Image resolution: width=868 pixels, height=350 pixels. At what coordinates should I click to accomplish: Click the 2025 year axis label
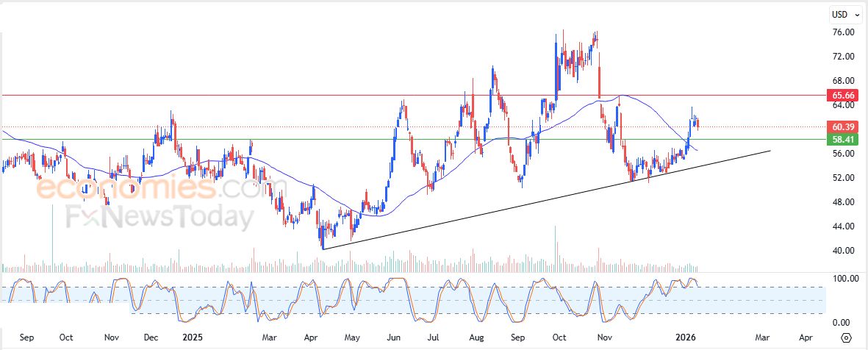[x=194, y=337]
